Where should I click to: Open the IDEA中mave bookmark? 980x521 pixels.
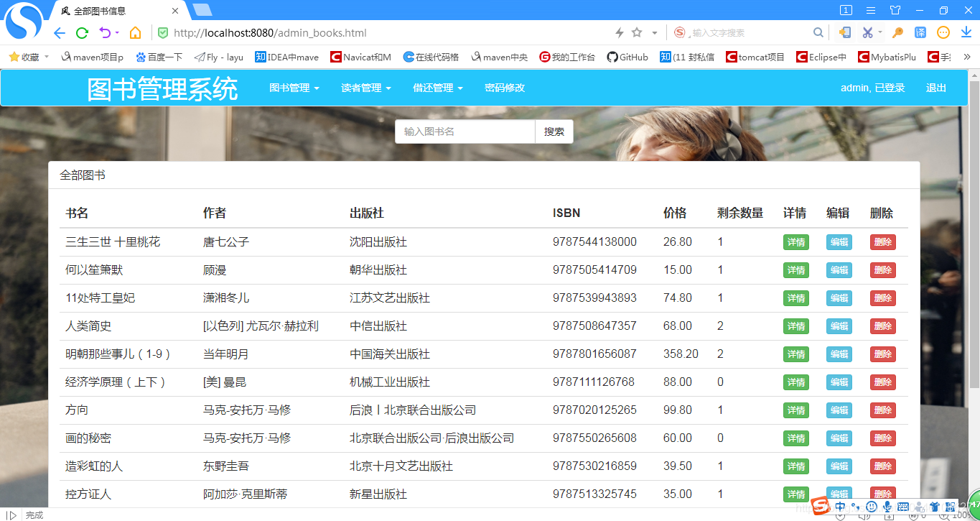[x=287, y=57]
